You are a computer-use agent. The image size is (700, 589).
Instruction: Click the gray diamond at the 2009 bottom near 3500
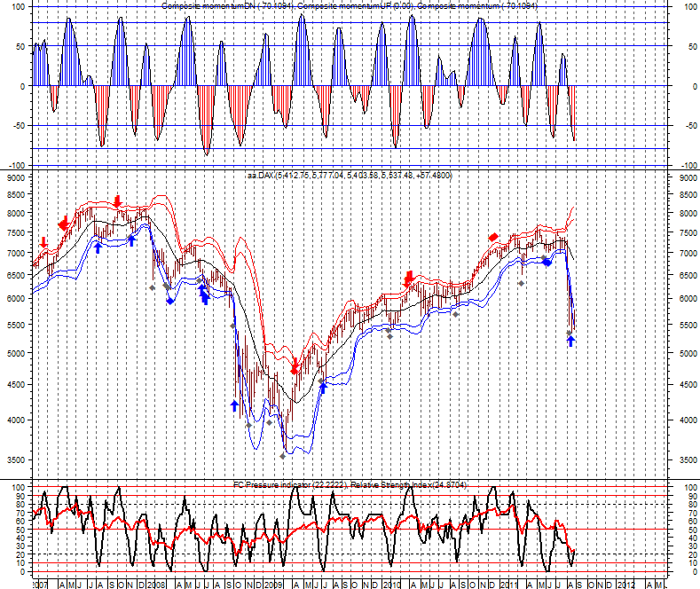click(282, 456)
